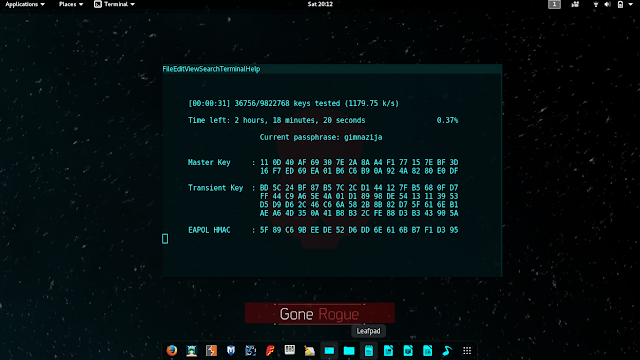Screen dimensions: 640x360
Task: Open the Files folder dock icon
Action: click(349, 351)
